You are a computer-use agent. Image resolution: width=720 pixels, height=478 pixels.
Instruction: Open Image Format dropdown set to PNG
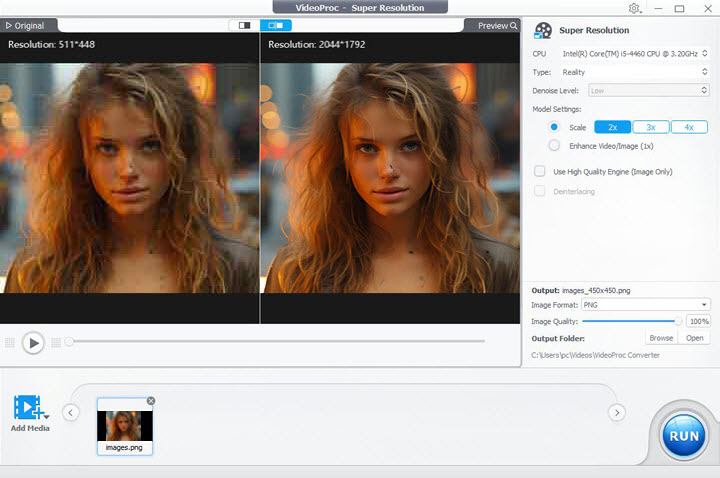646,304
